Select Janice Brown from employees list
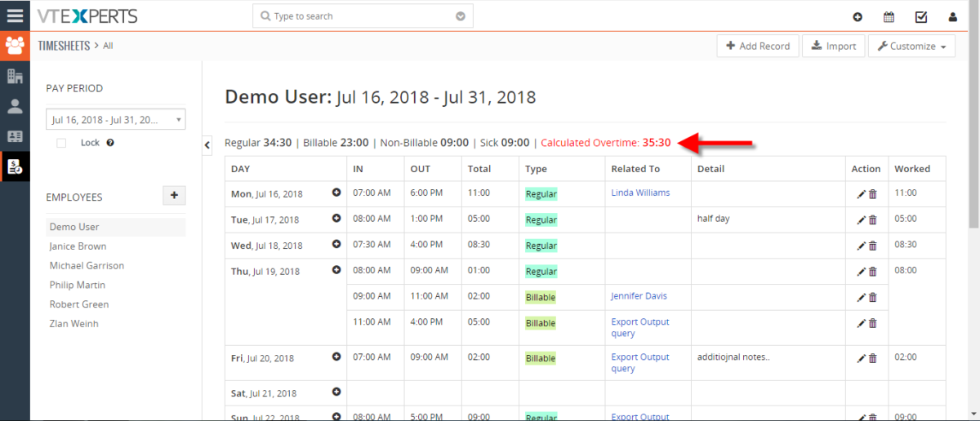Viewport: 980px width, 421px height. pos(78,246)
